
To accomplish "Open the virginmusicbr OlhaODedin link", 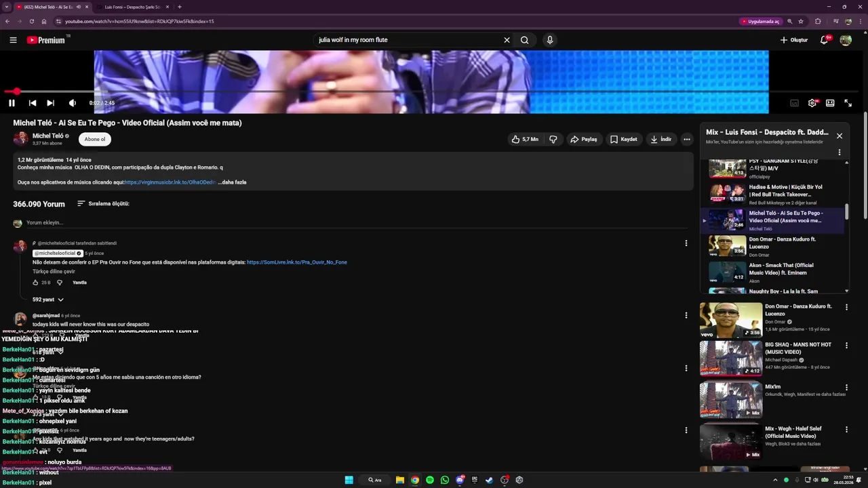I will pos(170,182).
